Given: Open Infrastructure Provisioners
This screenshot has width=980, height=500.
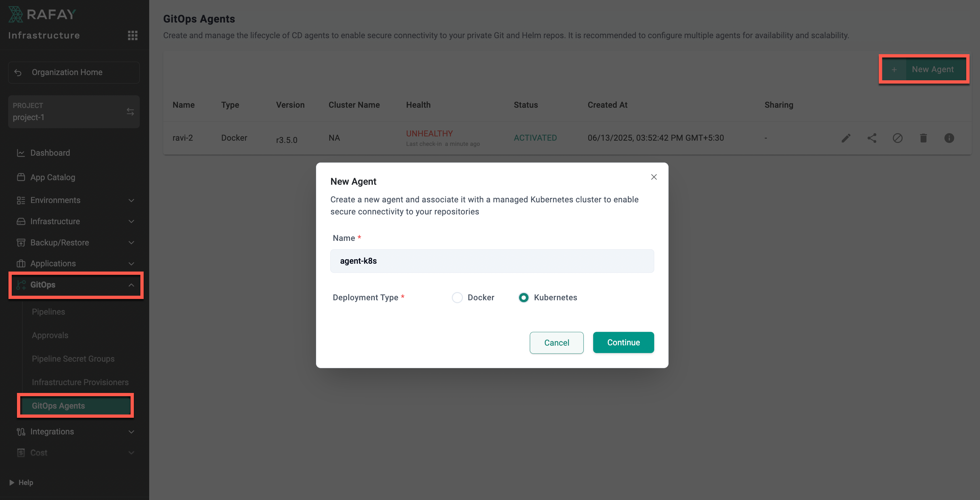Looking at the screenshot, I should tap(80, 382).
